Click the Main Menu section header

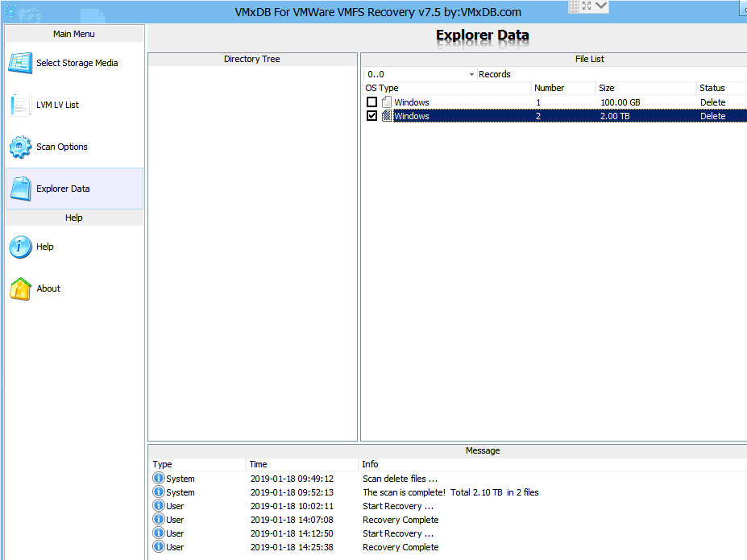click(x=74, y=34)
